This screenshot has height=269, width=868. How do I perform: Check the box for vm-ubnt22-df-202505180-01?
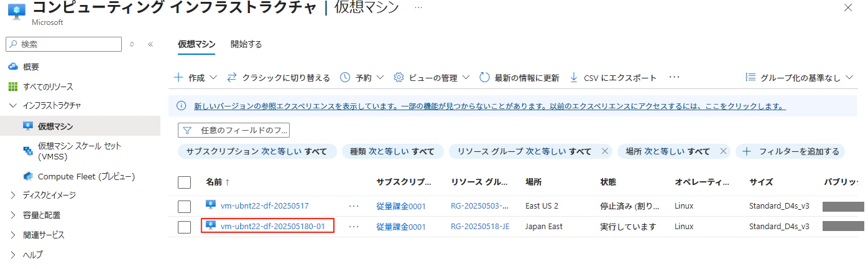coord(184,227)
